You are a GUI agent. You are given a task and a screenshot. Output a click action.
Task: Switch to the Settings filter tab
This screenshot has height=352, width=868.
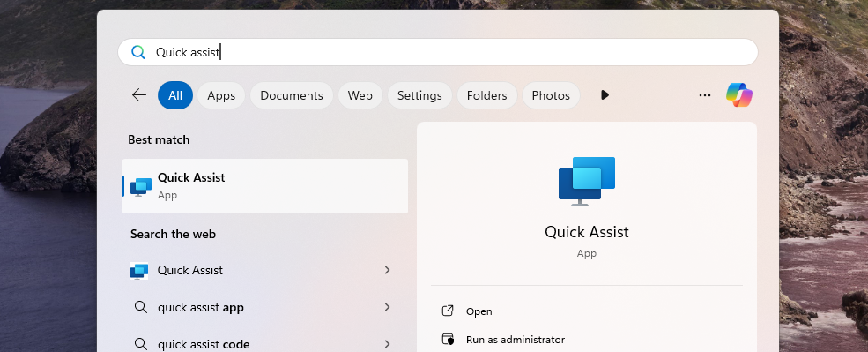pos(419,95)
